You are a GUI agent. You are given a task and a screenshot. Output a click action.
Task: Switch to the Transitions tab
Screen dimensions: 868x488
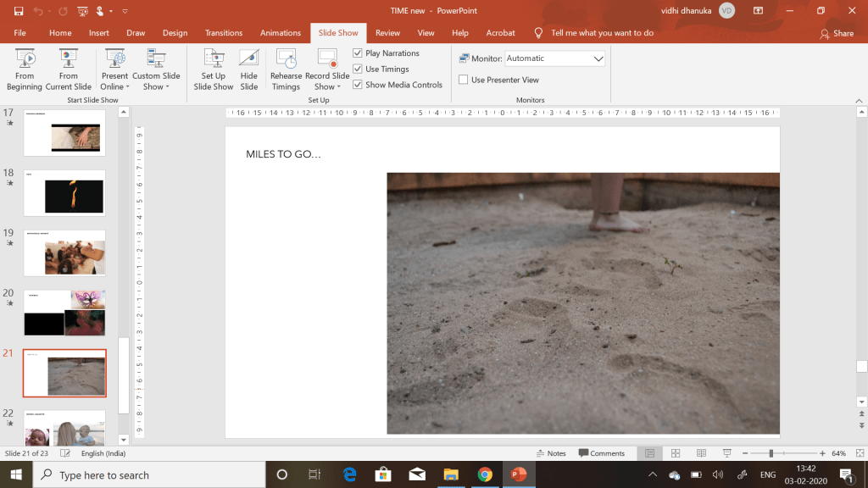[224, 33]
